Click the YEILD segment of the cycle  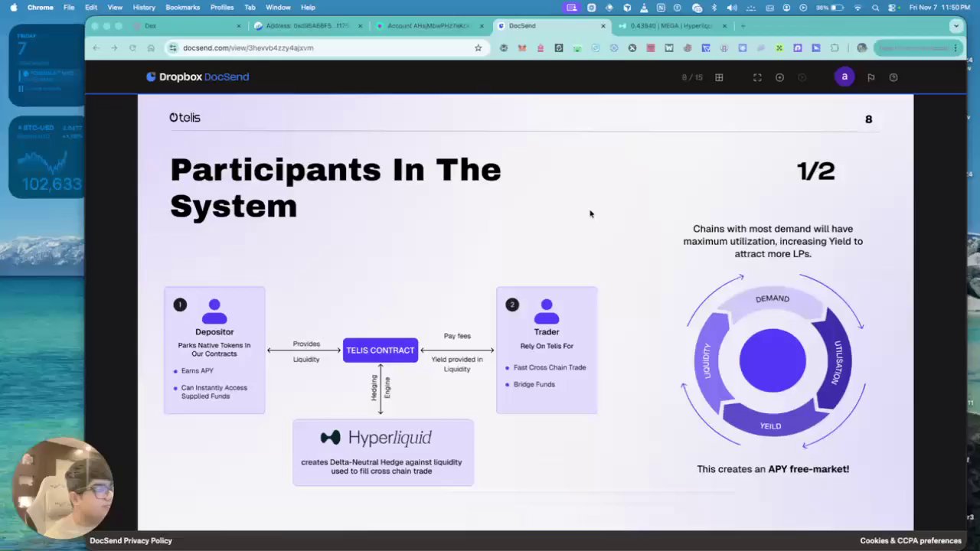coord(770,425)
